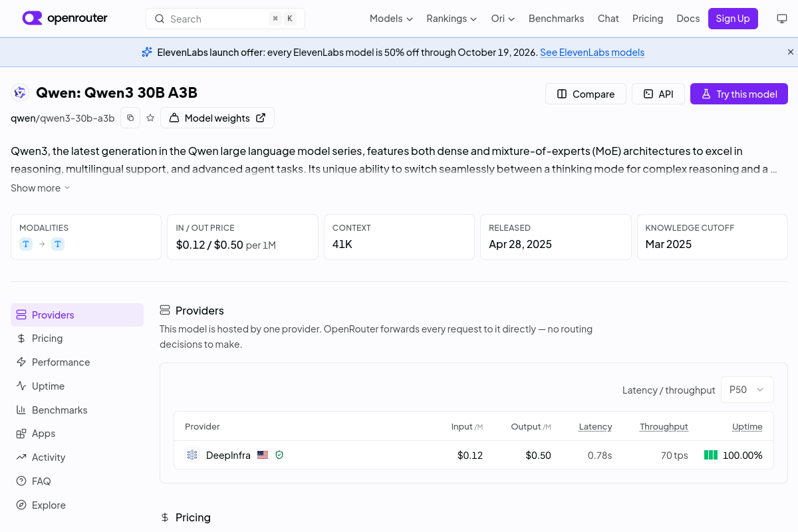Viewport: 798px width, 532px height.
Task: Click the Search input field
Action: [225, 19]
